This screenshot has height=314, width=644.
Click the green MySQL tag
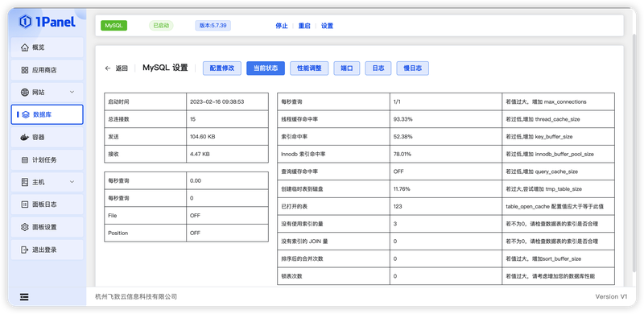[114, 26]
